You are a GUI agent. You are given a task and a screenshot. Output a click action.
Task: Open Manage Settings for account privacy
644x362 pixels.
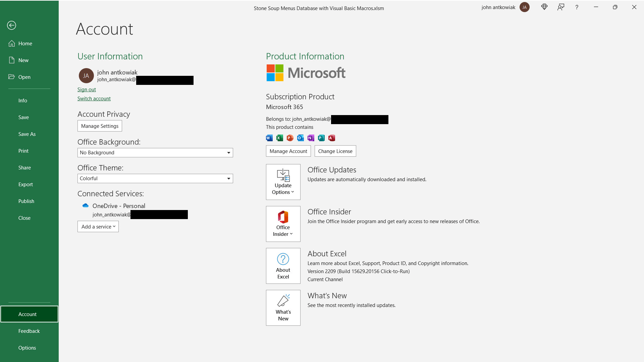pos(100,126)
